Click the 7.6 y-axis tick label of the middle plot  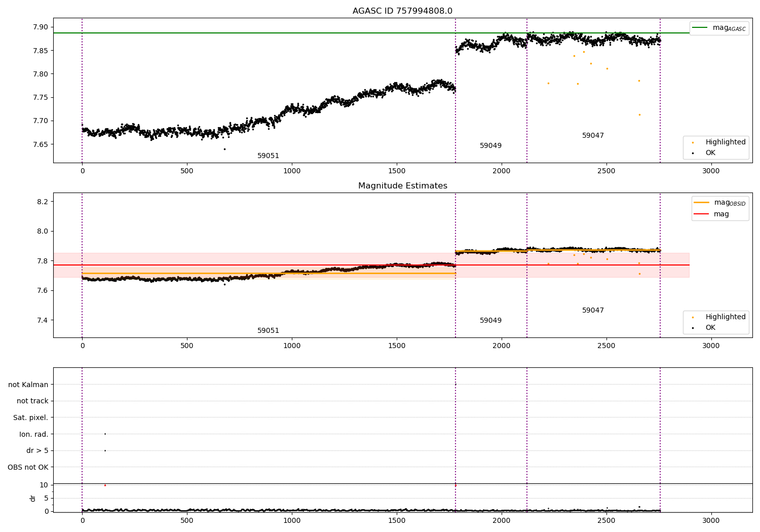coord(43,291)
